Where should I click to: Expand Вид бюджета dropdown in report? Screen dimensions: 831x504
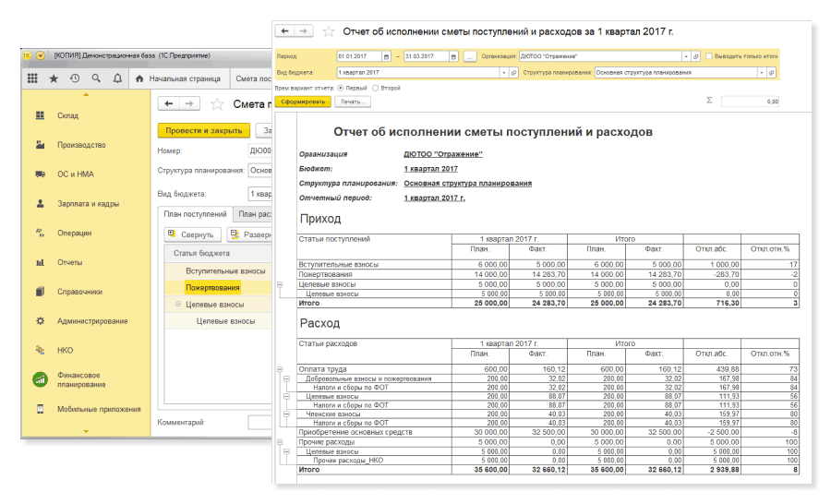[x=504, y=73]
